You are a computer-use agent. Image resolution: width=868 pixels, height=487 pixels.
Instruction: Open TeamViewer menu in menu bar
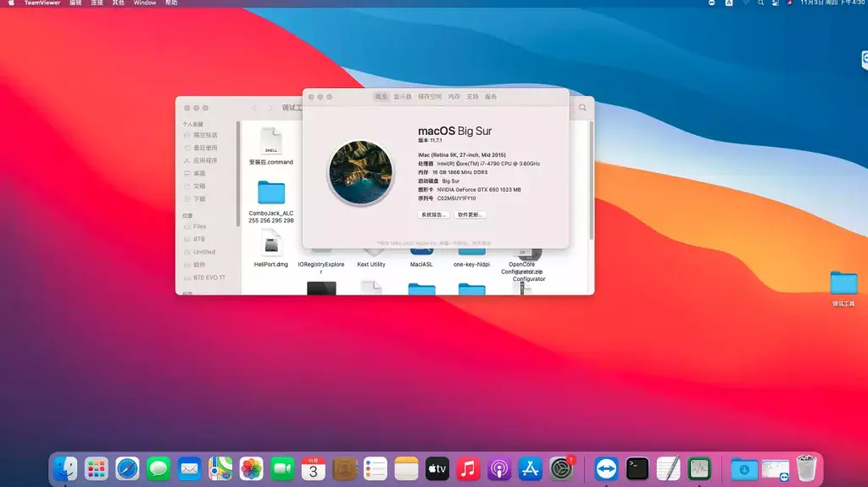(42, 3)
